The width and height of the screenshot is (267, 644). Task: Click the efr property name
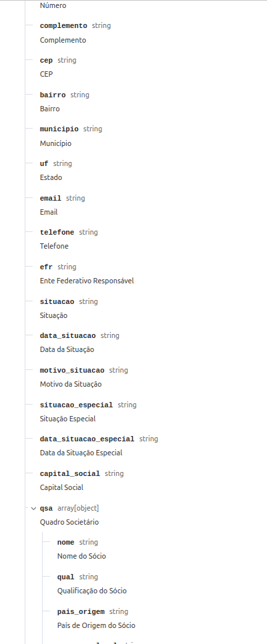click(46, 267)
